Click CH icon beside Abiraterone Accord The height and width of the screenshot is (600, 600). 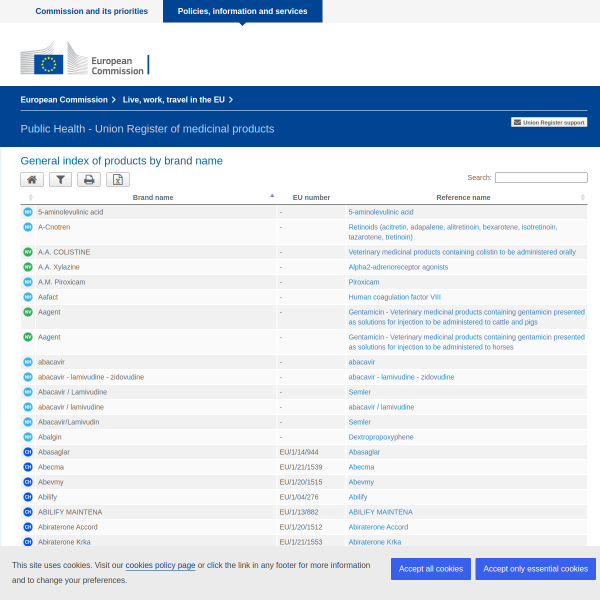pos(28,527)
